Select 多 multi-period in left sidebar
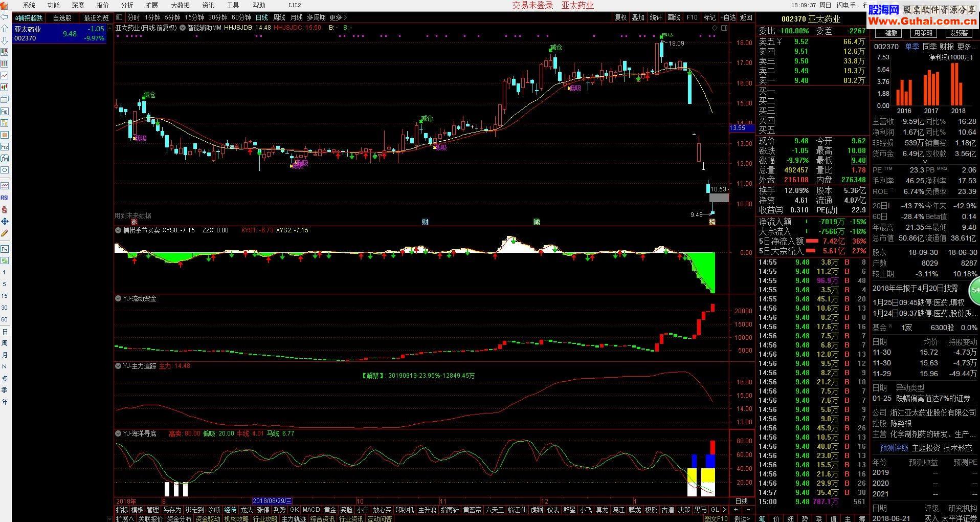This screenshot has height=522, width=980. (5, 379)
